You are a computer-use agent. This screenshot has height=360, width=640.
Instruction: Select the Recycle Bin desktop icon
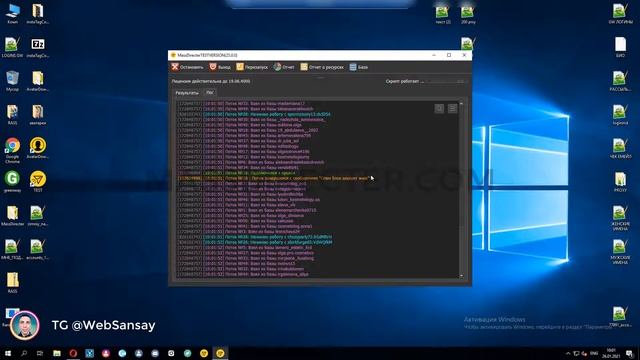tap(12, 80)
